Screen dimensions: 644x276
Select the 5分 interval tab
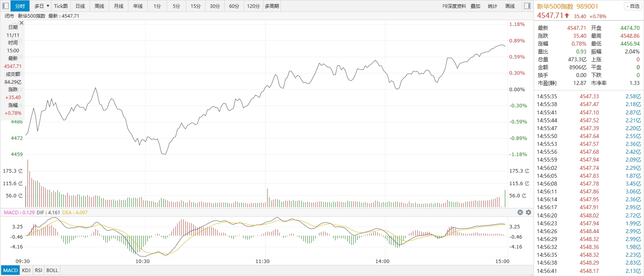[176, 6]
